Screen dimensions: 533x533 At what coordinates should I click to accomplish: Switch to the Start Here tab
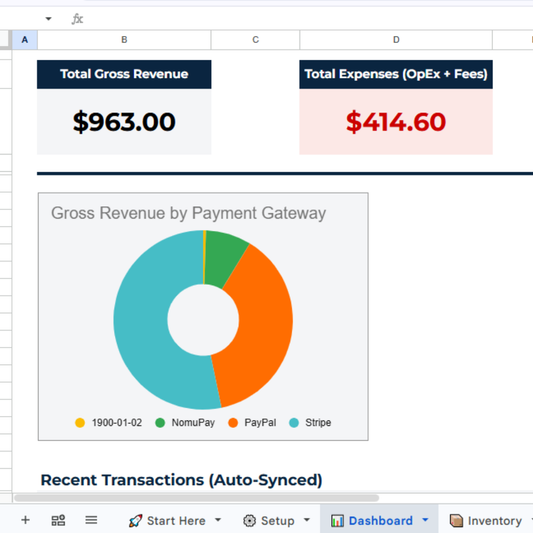click(x=167, y=520)
